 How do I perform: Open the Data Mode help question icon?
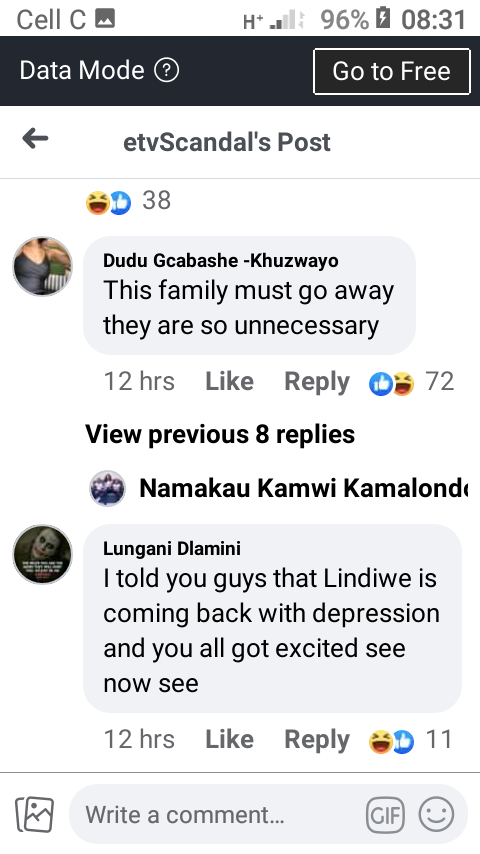167,70
